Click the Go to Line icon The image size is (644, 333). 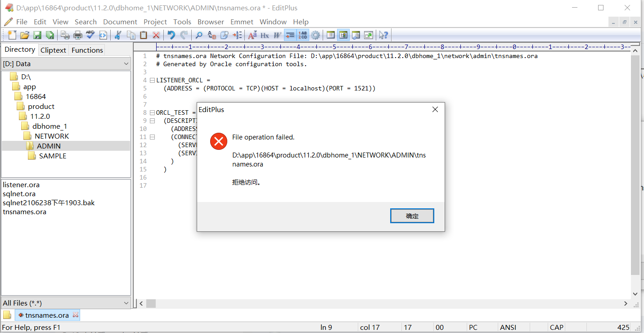pyautogui.click(x=237, y=35)
